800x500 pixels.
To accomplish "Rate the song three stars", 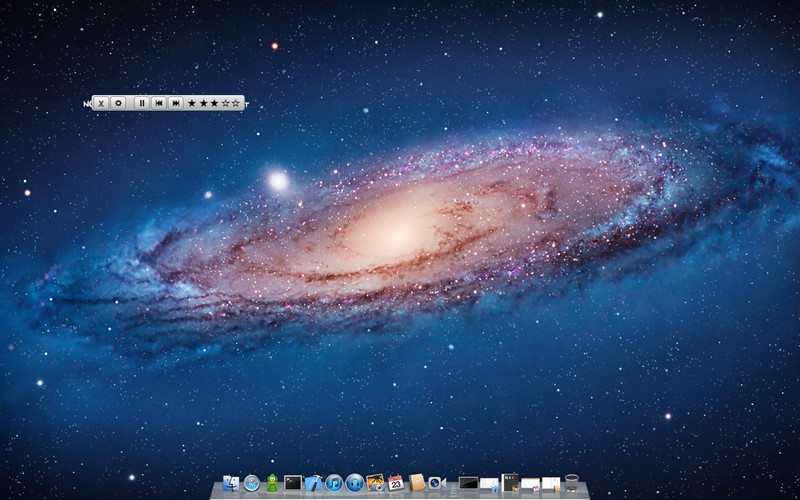I will coord(214,103).
